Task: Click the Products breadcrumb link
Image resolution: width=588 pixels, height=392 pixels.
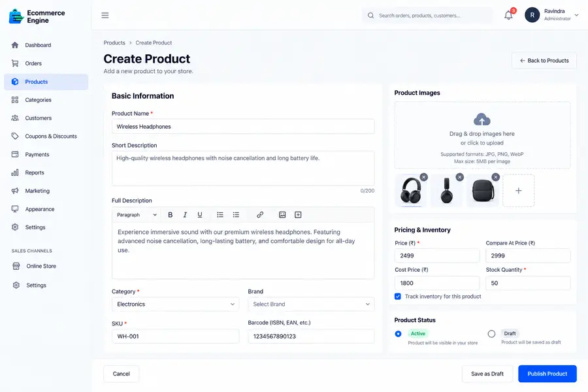Action: (x=114, y=42)
